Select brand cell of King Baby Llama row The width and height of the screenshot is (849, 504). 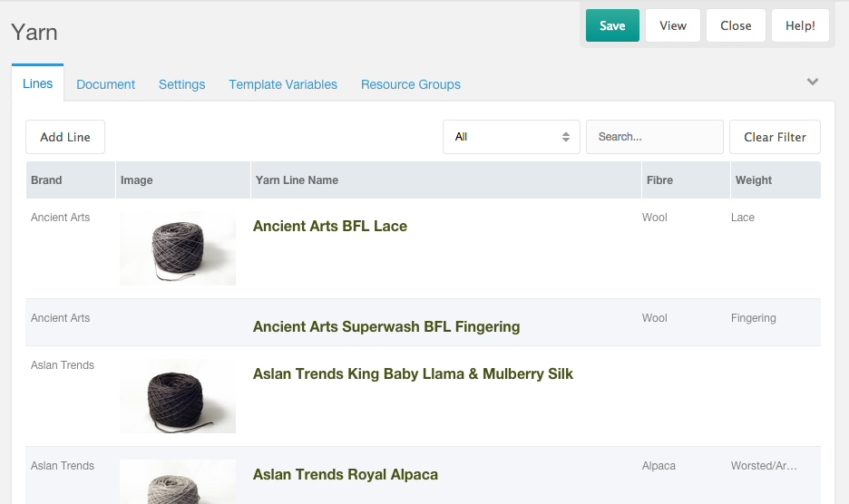point(63,365)
